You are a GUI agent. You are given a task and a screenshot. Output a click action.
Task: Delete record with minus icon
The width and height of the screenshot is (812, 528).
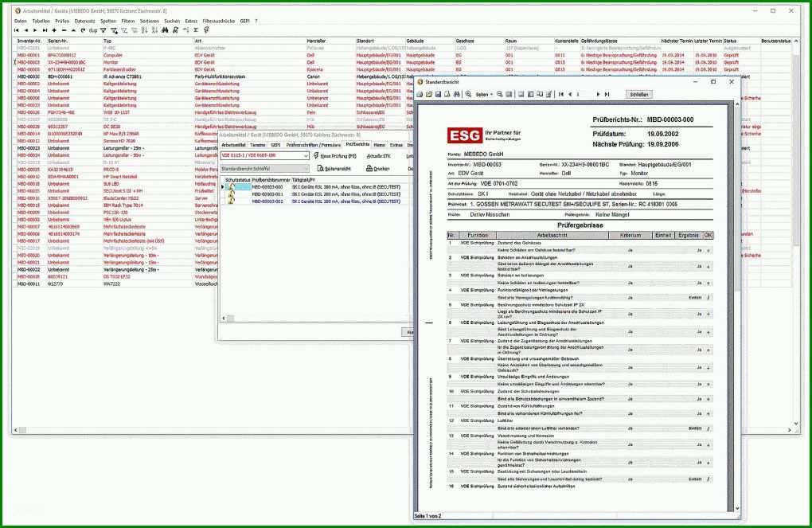[64, 30]
